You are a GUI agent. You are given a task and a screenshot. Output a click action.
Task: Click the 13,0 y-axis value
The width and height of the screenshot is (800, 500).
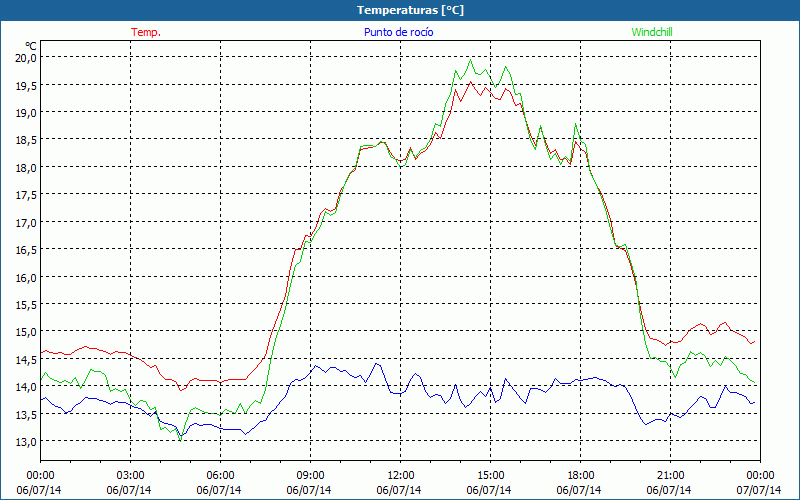tap(26, 442)
